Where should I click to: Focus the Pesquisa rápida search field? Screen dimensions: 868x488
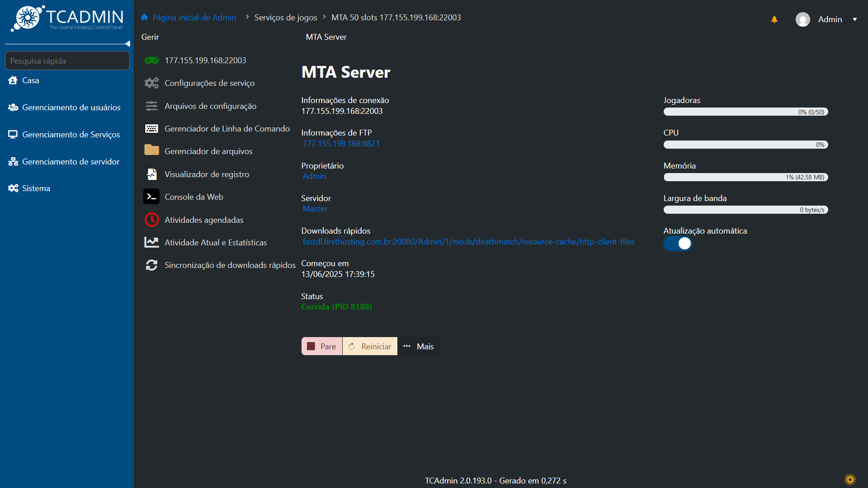pyautogui.click(x=67, y=61)
